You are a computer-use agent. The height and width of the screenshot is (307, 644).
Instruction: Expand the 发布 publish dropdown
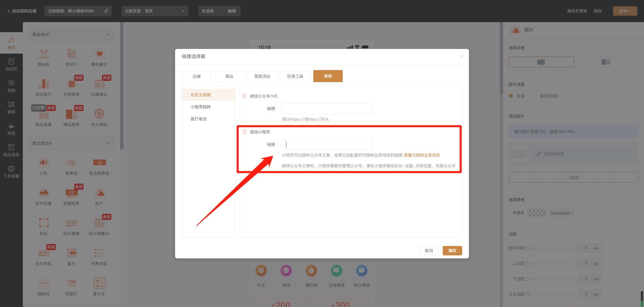point(625,11)
